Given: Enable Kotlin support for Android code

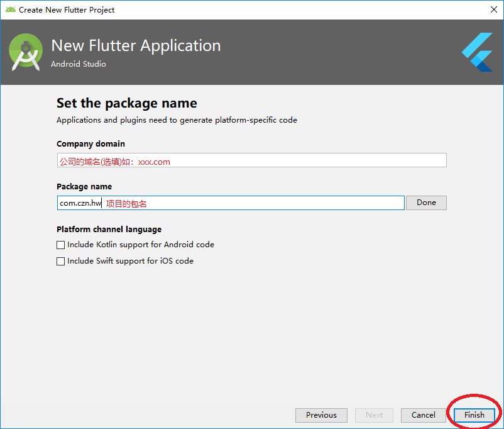Looking at the screenshot, I should (60, 245).
